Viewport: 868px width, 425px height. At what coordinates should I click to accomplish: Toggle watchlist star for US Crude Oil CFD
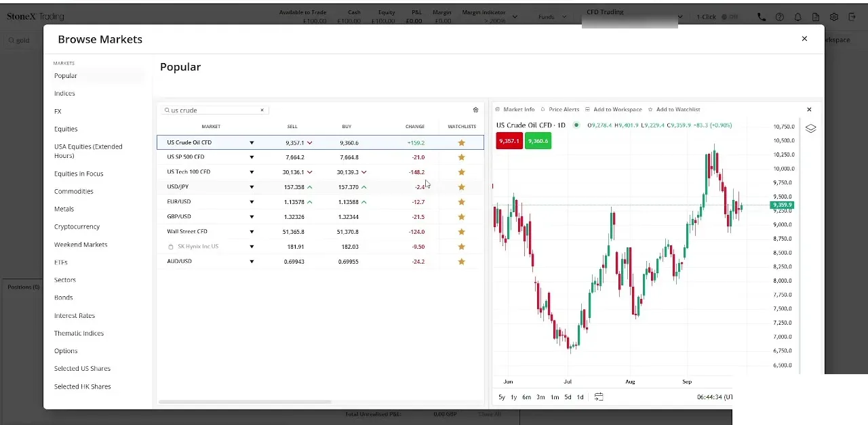[462, 143]
